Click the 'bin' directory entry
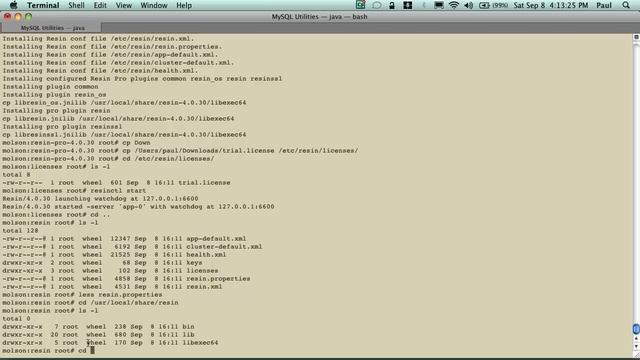Viewport: 640px width, 360px height. 188,327
